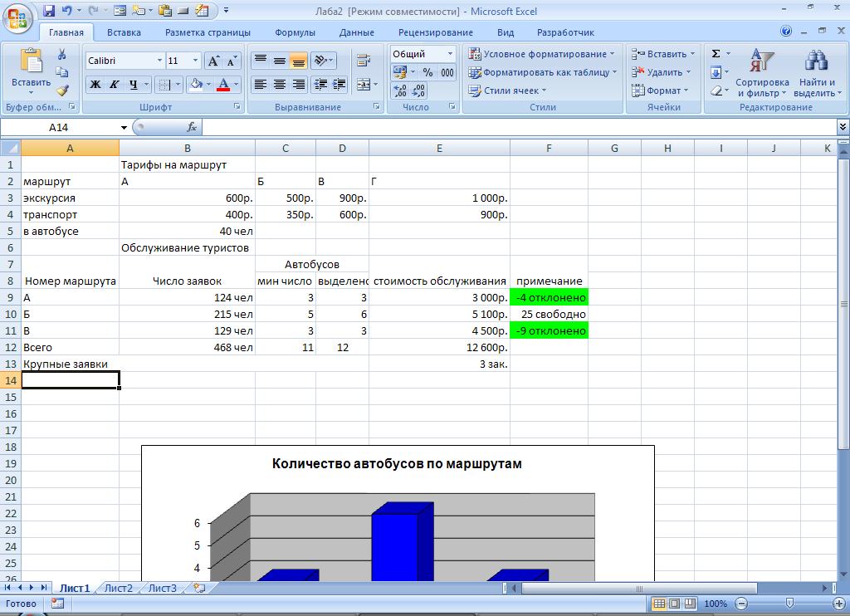The image size is (850, 616).
Task: Expand the Name Box dropdown arrow
Action: point(124,127)
